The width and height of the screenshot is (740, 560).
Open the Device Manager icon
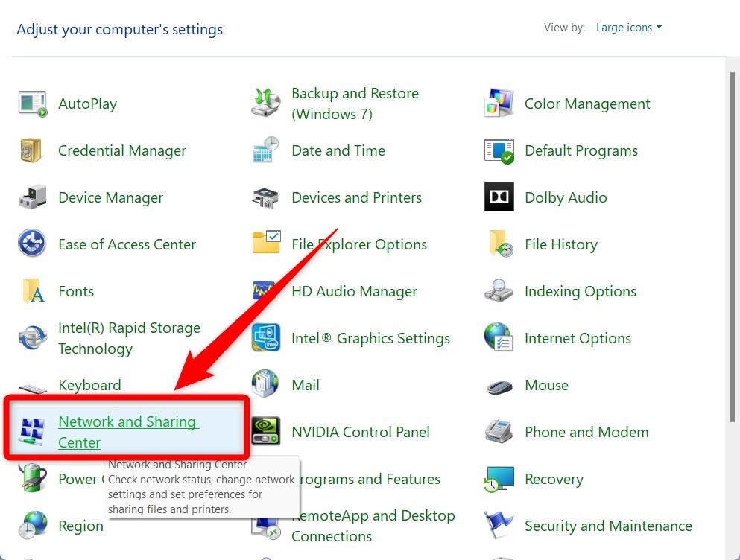pyautogui.click(x=33, y=197)
